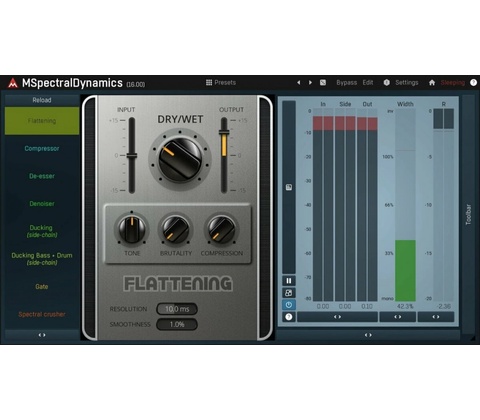Image resolution: width=480 pixels, height=420 pixels.
Task: Click the meter popup window icon
Action: 289,187
